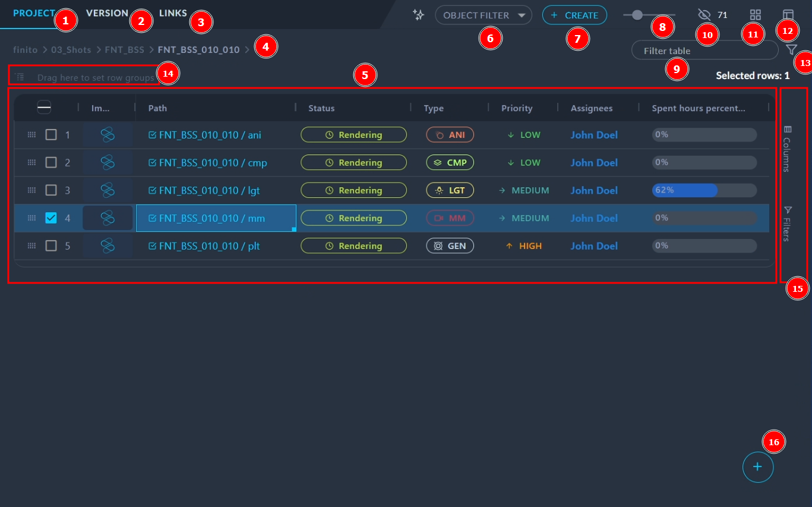Open the Filters side panel
Screen dimensions: 812x507
coord(787,224)
